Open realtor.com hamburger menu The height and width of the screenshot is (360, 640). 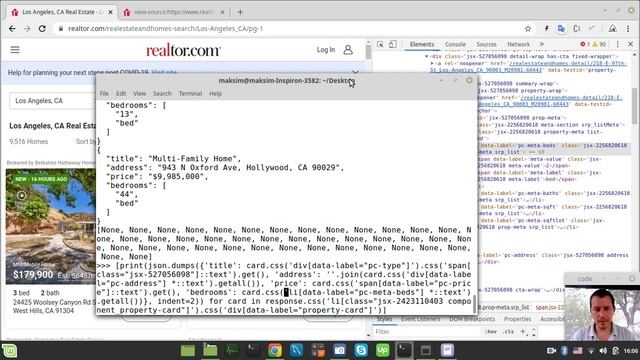tap(15, 50)
